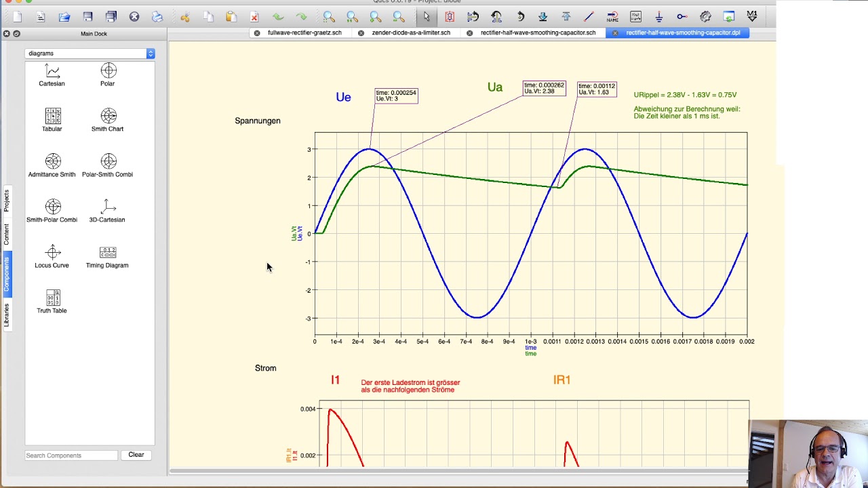Select the Admittance Smith diagram
The width and height of the screenshot is (868, 488).
pyautogui.click(x=52, y=166)
